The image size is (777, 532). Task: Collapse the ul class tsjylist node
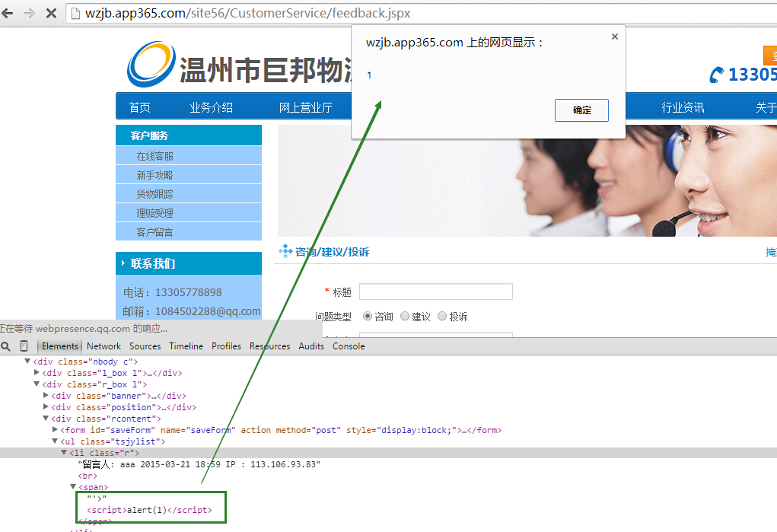[x=55, y=441]
